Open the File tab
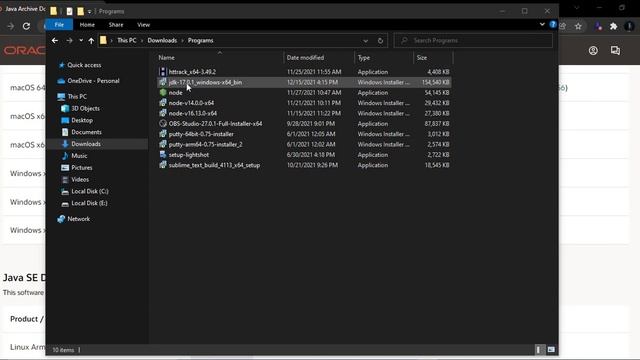Screen dimensions: 640x360 point(59,24)
